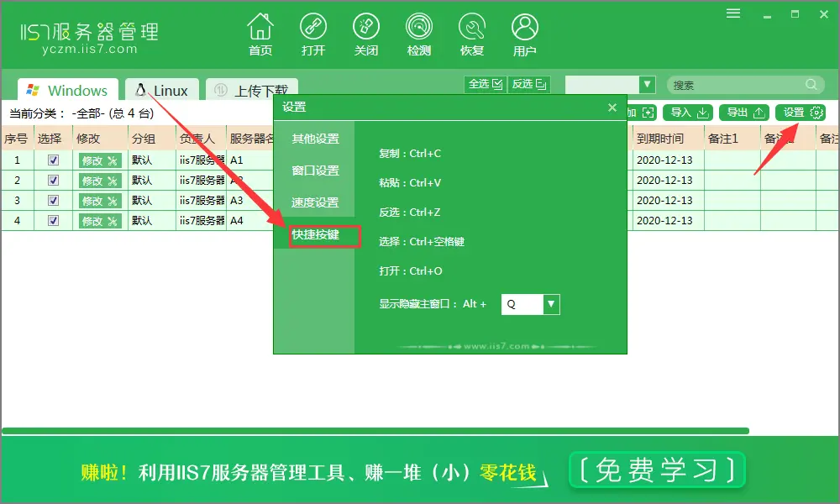Click server name cell A3

coord(249,200)
